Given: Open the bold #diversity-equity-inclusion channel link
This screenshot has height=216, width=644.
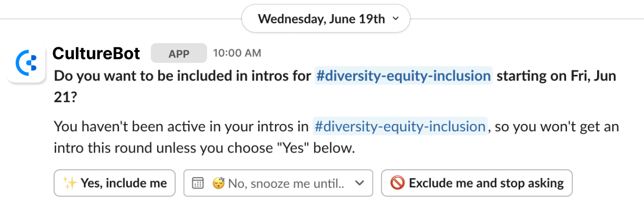Looking at the screenshot, I should [403, 76].
